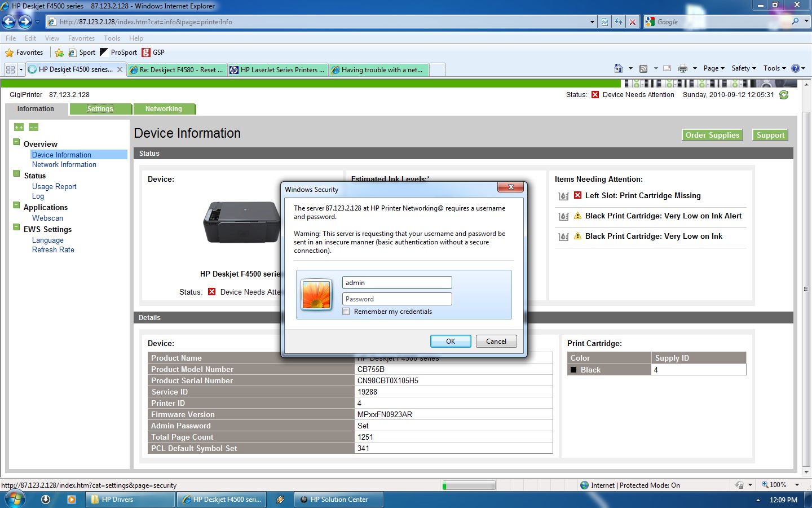Viewport: 812px width, 508px height.
Task: Open the Sport favorites bar shortcut
Action: click(x=82, y=52)
